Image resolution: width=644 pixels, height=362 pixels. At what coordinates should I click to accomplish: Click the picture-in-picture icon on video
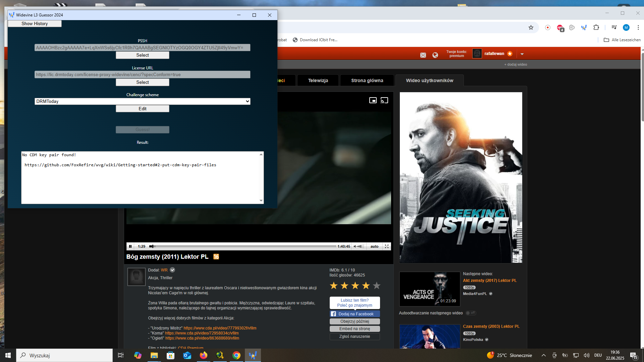[x=373, y=100]
